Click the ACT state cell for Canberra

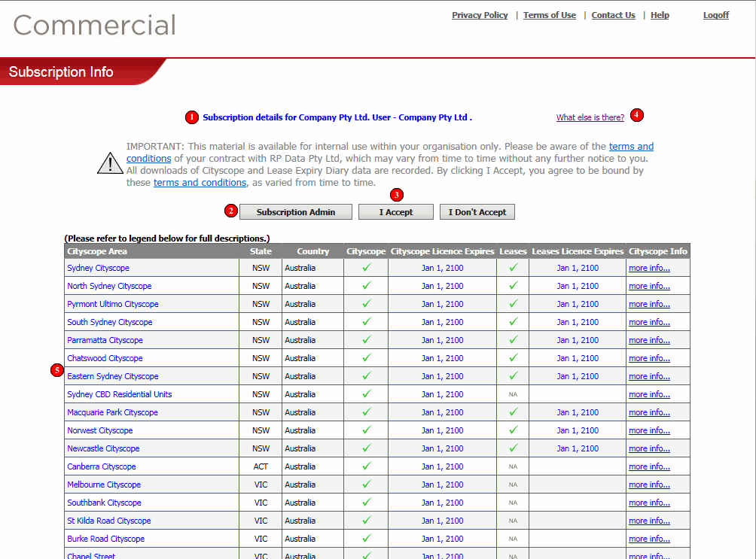(261, 466)
